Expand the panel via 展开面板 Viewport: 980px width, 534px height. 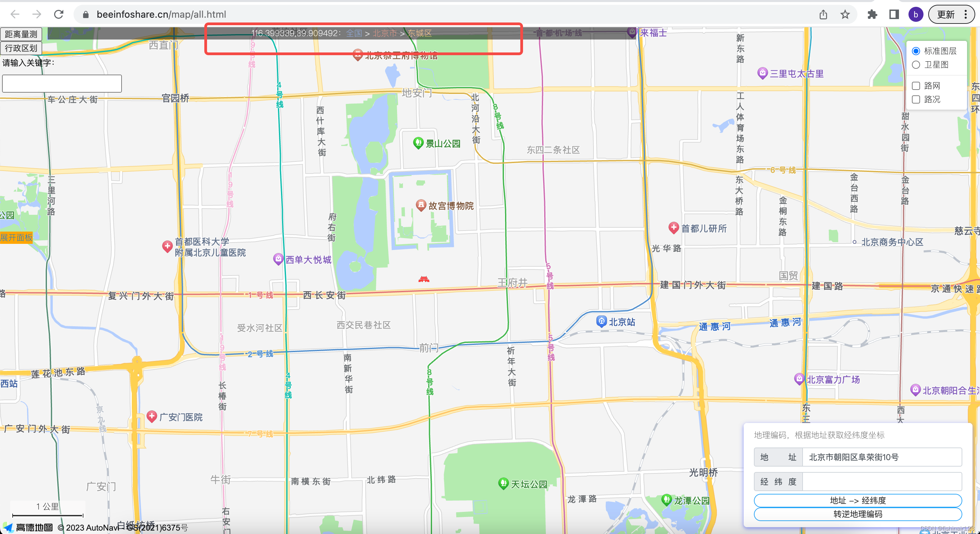[x=16, y=237]
